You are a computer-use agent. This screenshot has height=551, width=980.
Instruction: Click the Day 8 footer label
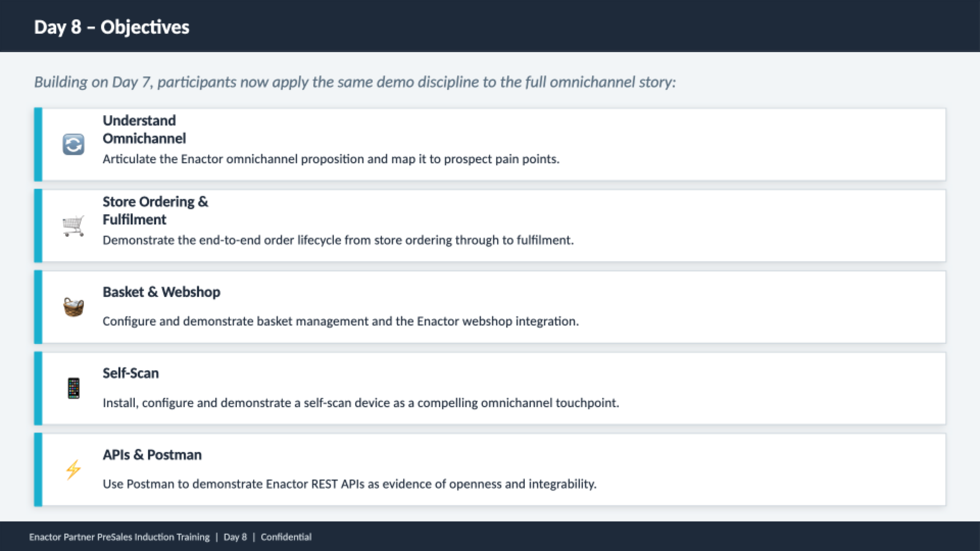[235, 537]
